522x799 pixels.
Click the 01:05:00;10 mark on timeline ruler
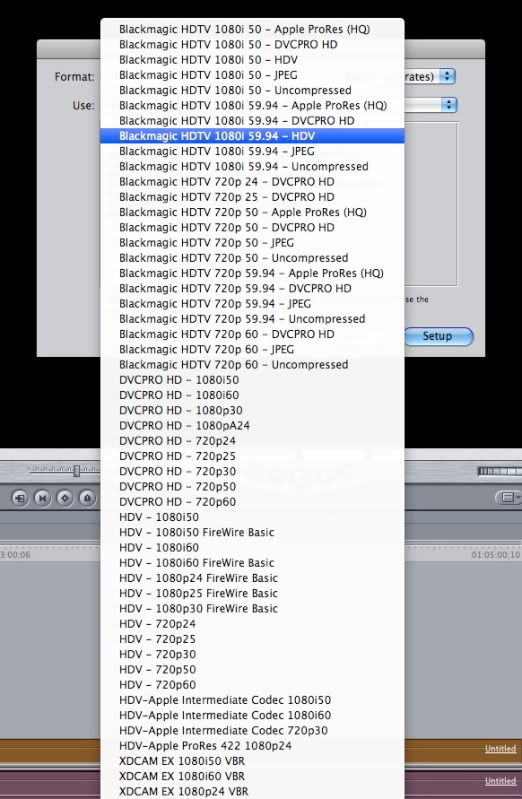tap(495, 554)
